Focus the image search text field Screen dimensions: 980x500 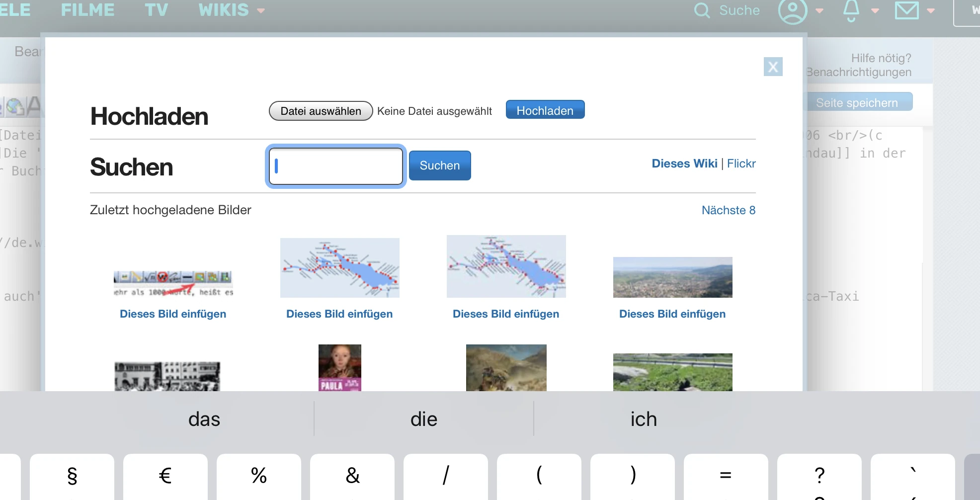pos(336,167)
